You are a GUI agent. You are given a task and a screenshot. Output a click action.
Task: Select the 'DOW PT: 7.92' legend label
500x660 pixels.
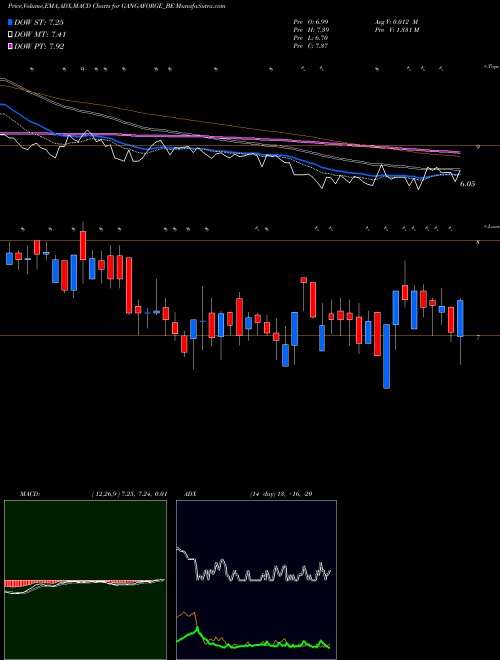[39, 47]
